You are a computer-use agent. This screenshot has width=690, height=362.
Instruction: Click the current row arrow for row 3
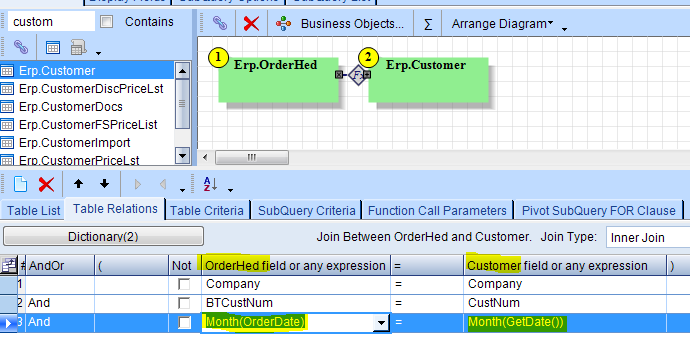point(8,323)
